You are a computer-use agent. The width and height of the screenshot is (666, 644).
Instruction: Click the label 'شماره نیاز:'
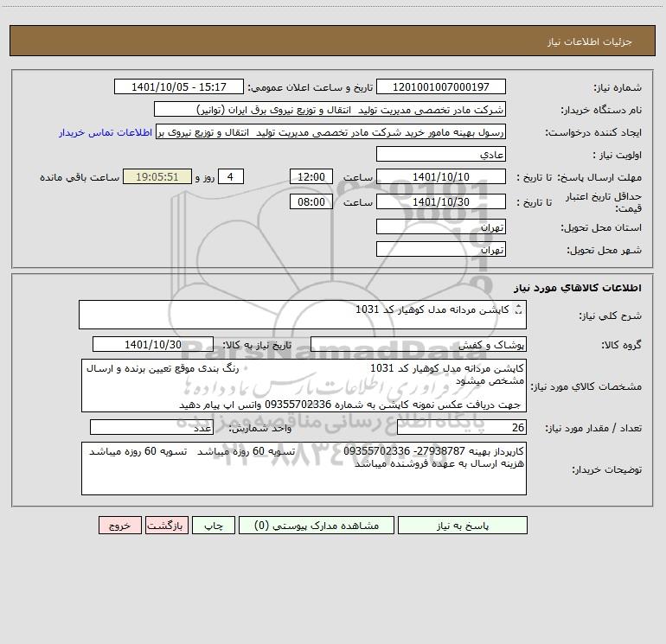pyautogui.click(x=618, y=88)
